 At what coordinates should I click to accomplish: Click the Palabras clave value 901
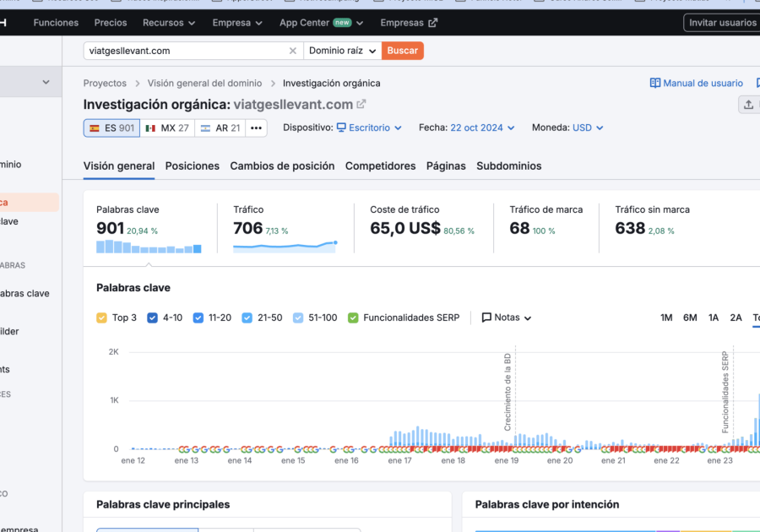click(111, 228)
